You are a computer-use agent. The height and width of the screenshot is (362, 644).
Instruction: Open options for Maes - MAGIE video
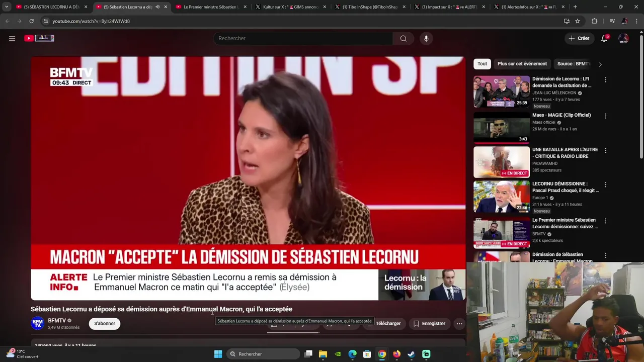click(x=605, y=116)
